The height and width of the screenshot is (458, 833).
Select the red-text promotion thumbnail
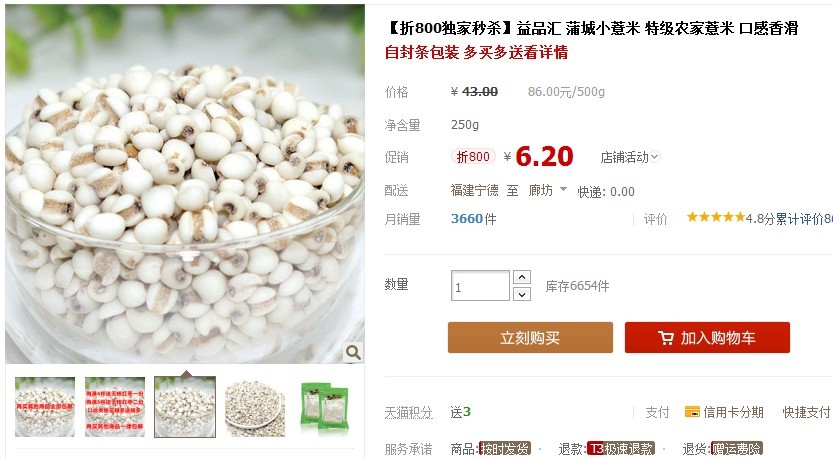coord(115,407)
